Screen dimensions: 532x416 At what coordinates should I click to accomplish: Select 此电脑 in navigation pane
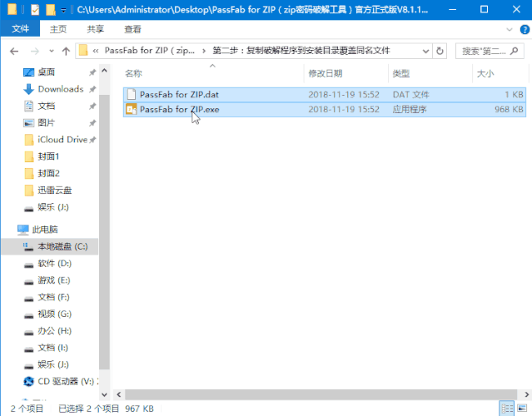coord(45,230)
